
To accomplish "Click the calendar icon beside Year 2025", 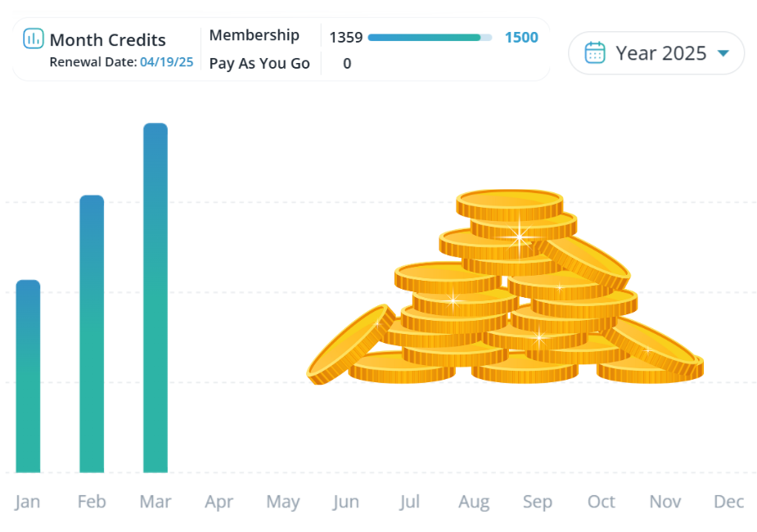I will coord(595,52).
